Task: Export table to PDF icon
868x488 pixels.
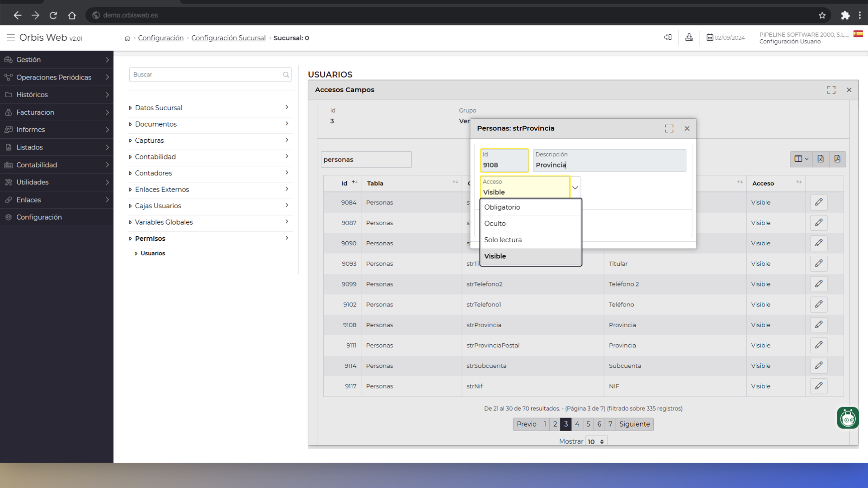Action: click(837, 159)
